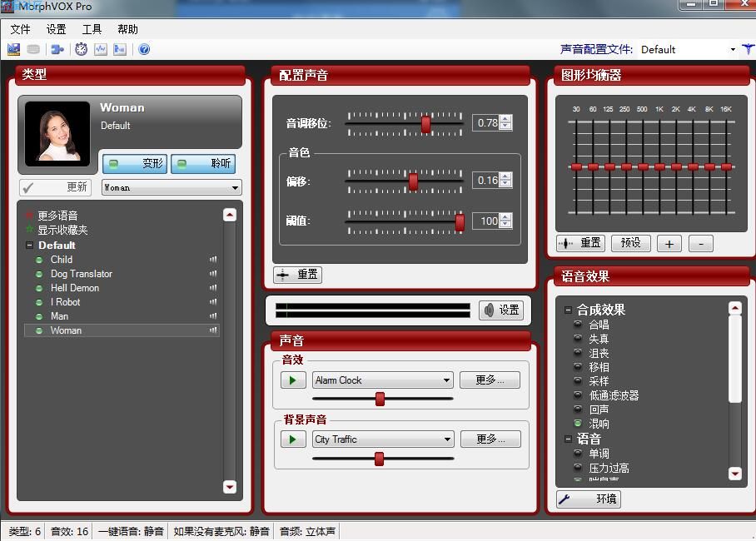Toggle the 变形 morph button
The height and width of the screenshot is (541, 756).
point(135,163)
